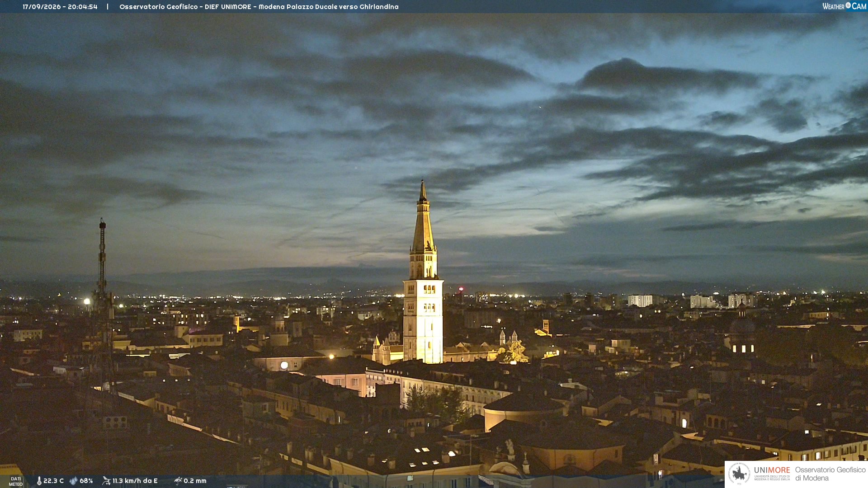Click the thermometer temperature icon
Image resolution: width=868 pixels, height=488 pixels.
pyautogui.click(x=39, y=481)
